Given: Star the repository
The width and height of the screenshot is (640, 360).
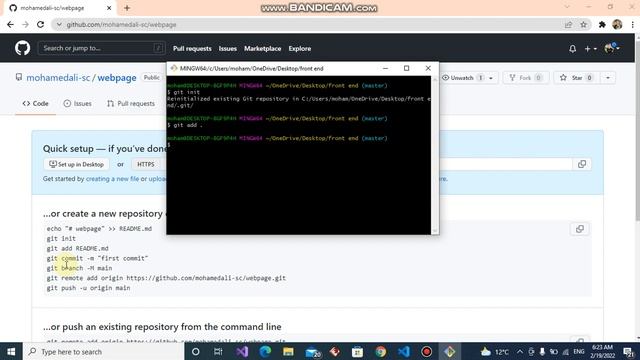Looking at the screenshot, I should click(x=576, y=78).
